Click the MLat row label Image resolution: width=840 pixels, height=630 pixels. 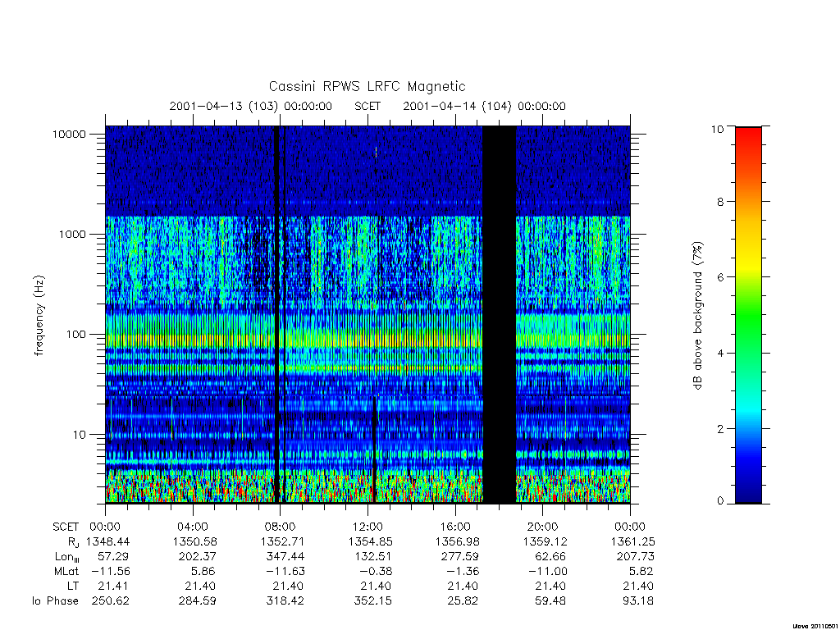(66, 572)
